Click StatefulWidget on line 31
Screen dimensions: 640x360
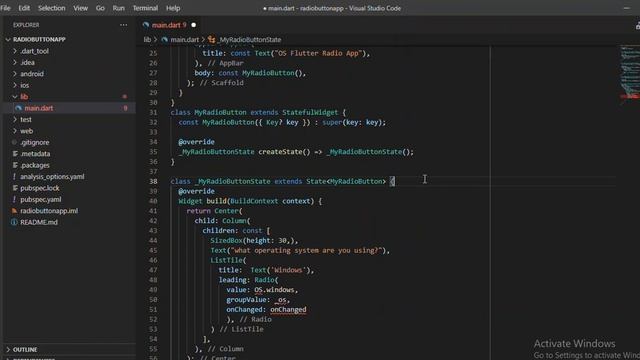310,112
